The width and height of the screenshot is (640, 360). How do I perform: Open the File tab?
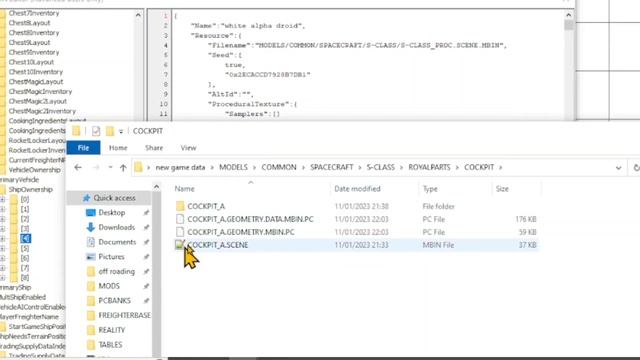(83, 148)
